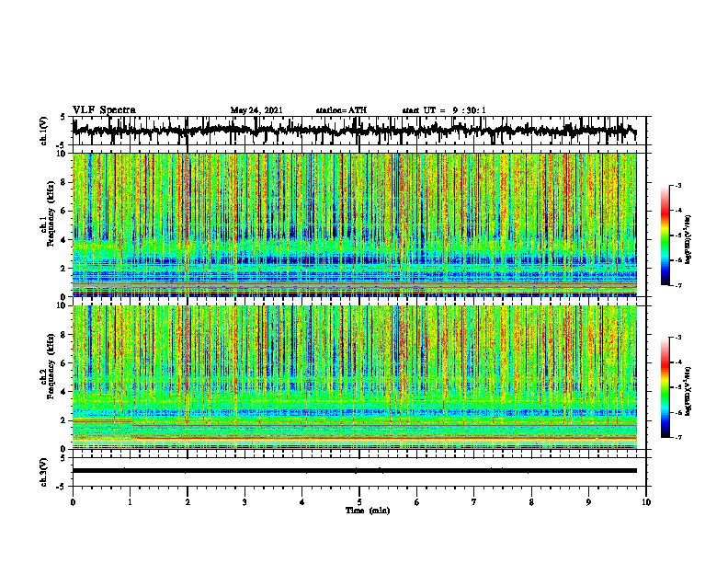The width and height of the screenshot is (728, 563).
Task: Click the 'ch.1(V)' waveform axis label
Action: point(44,131)
